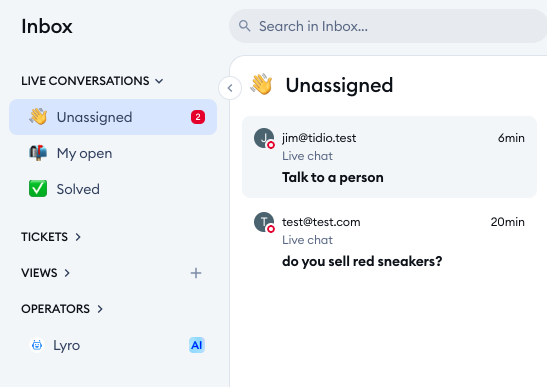Click the test@test.com avatar
547x387 pixels.
click(264, 222)
